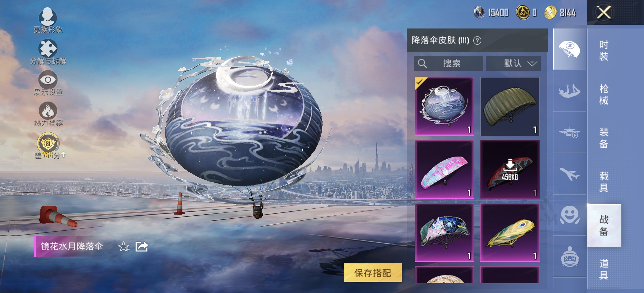Toggle favorite star for 镜花水月降落伞
The width and height of the screenshot is (644, 293).
(x=124, y=247)
